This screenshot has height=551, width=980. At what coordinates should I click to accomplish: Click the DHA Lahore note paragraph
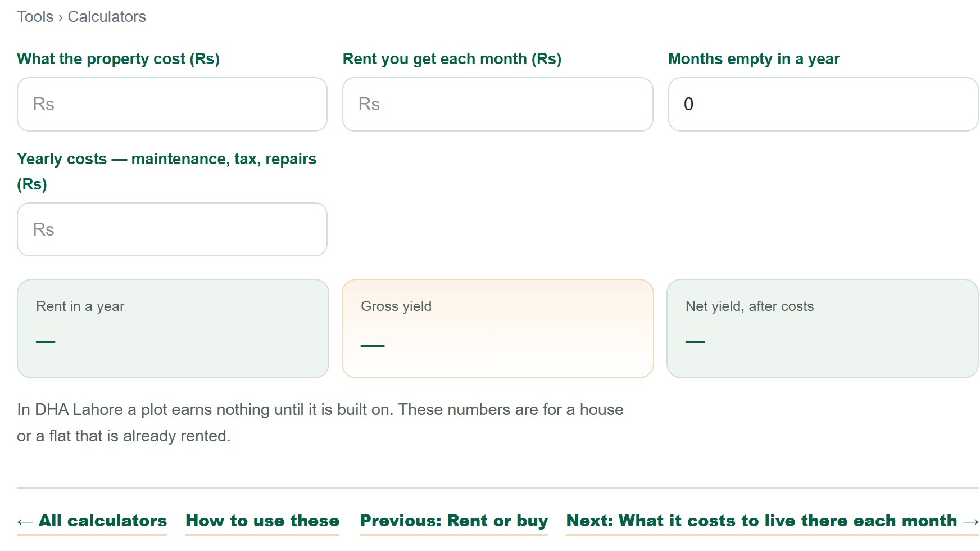[x=320, y=423]
